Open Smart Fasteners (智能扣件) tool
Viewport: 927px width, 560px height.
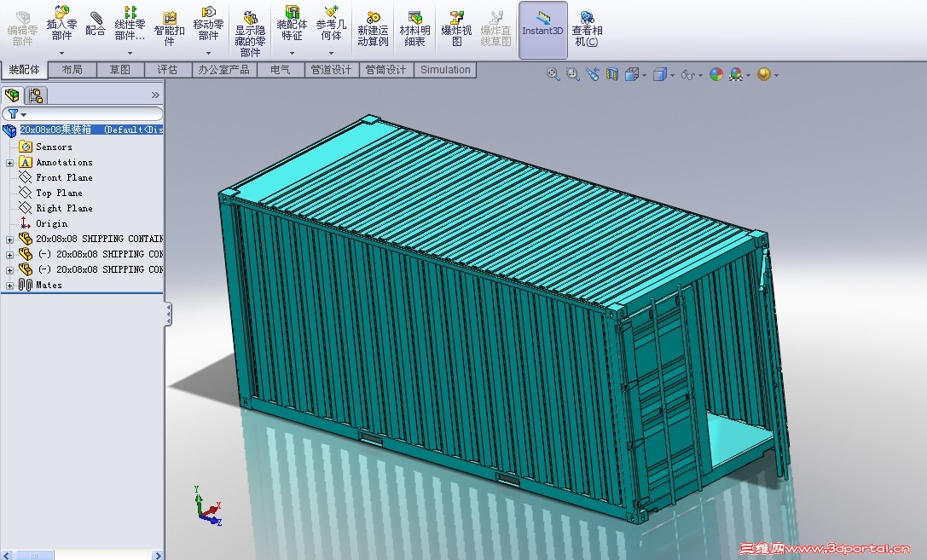coord(169,28)
